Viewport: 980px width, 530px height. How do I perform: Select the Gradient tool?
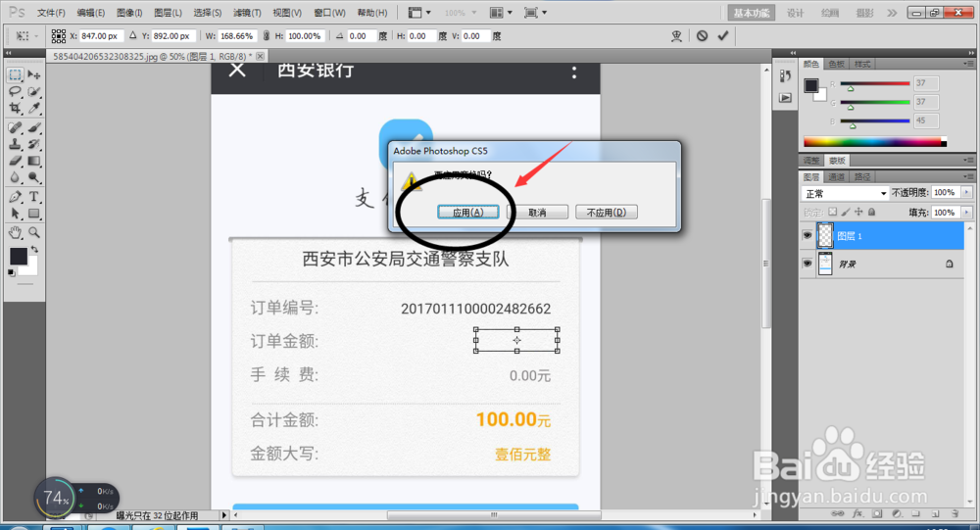[33, 162]
